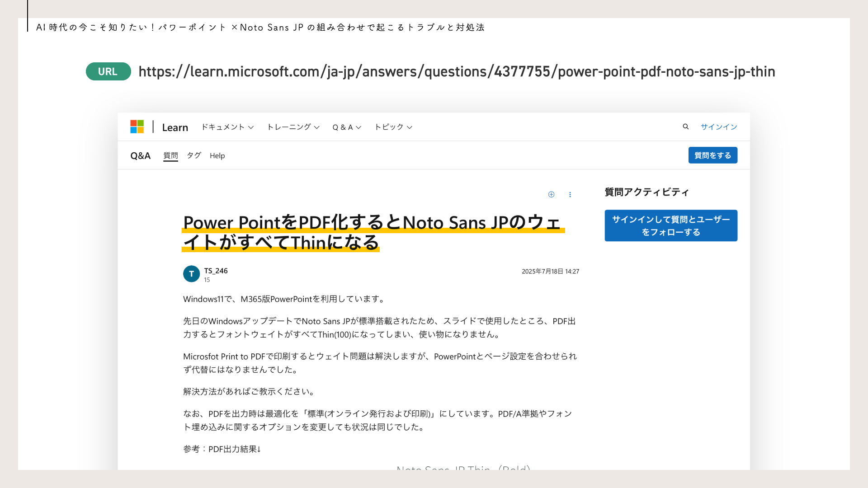
Task: Click the Microsoft logo icon
Action: [x=137, y=127]
